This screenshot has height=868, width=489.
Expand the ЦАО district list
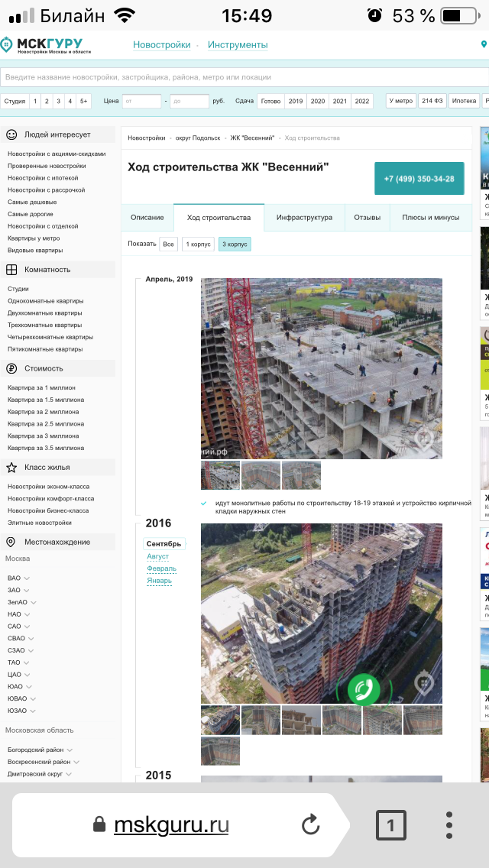[x=18, y=675]
